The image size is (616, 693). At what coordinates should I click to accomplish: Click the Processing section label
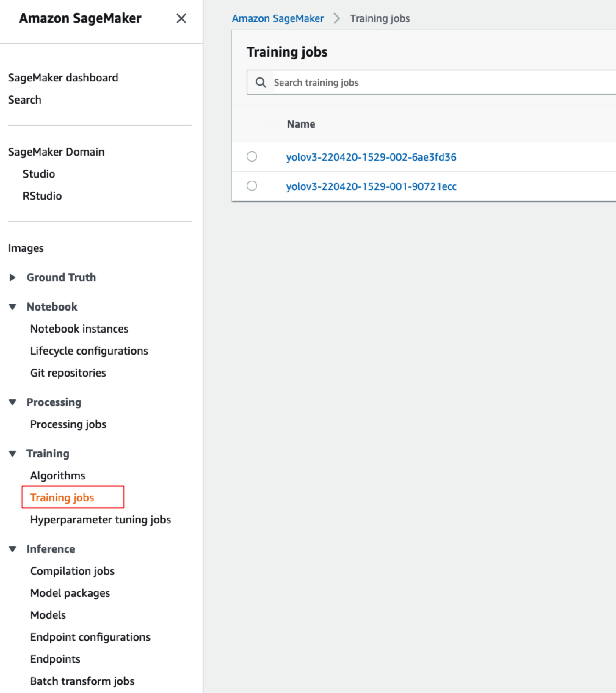pos(54,402)
